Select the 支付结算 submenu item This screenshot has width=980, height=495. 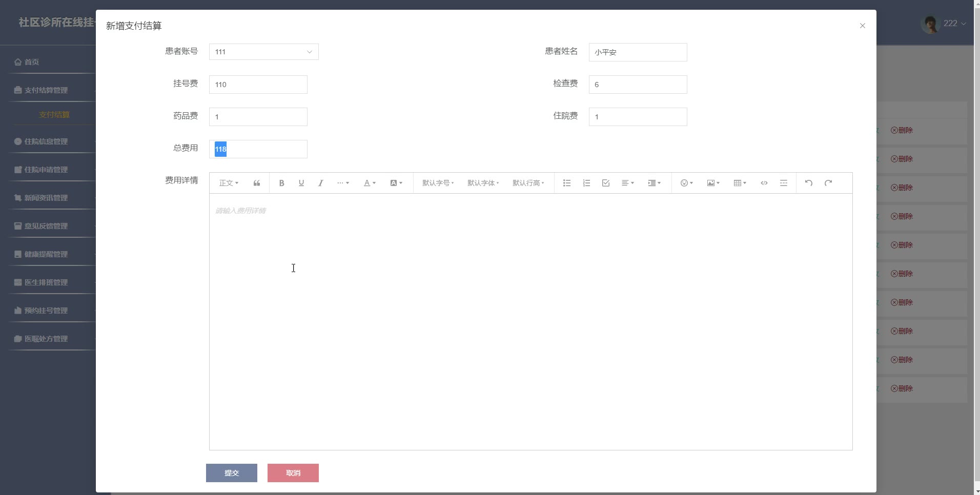tap(54, 115)
